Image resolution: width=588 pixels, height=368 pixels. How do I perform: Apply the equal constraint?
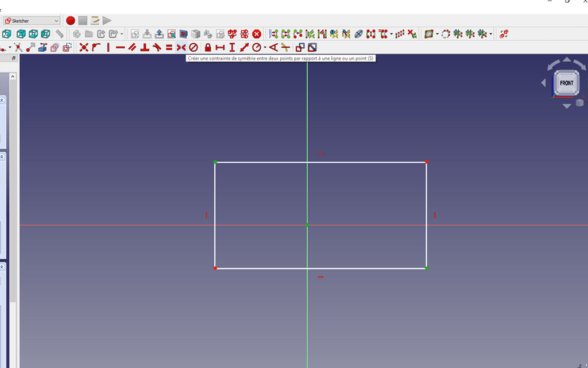(169, 47)
